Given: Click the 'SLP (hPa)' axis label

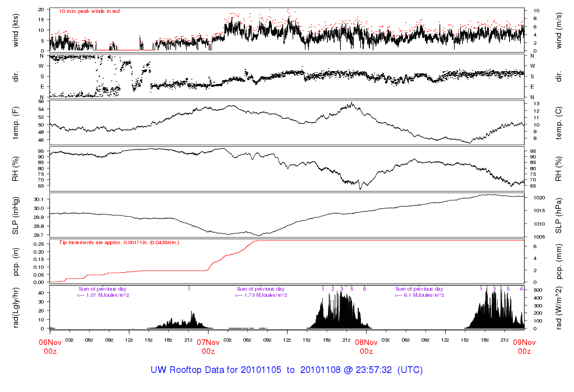Looking at the screenshot, I should point(559,216).
